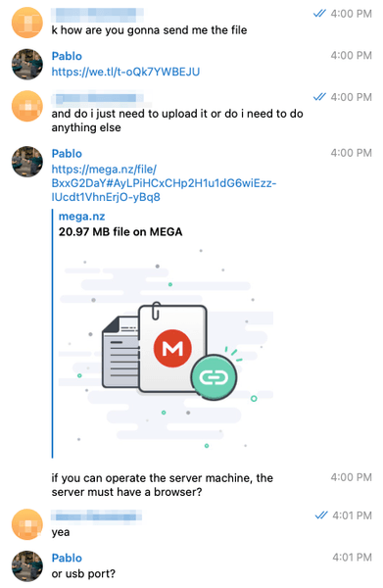Screen dimensions: 383x588
Task: Select Pablo's name above the we.tl link
Action: click(x=67, y=56)
